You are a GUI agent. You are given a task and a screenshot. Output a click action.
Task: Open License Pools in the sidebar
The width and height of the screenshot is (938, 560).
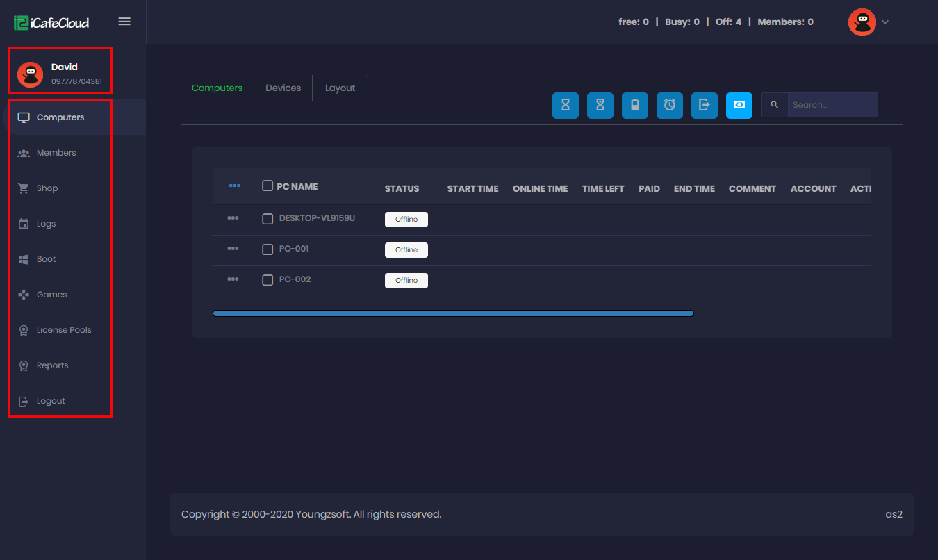coord(63,330)
